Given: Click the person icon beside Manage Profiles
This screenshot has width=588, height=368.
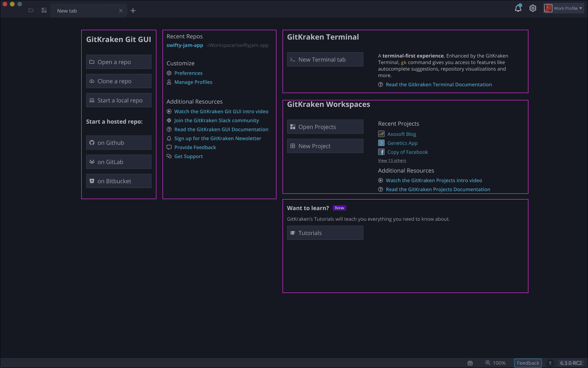Looking at the screenshot, I should 169,82.
